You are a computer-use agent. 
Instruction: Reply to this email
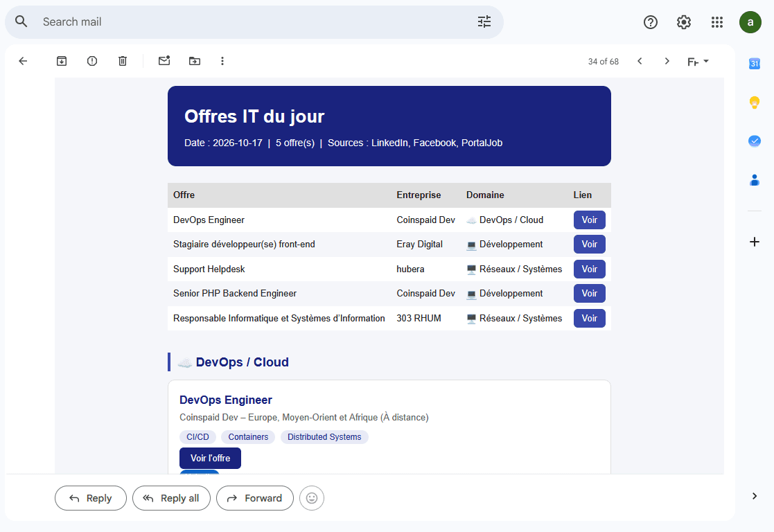[x=91, y=499]
